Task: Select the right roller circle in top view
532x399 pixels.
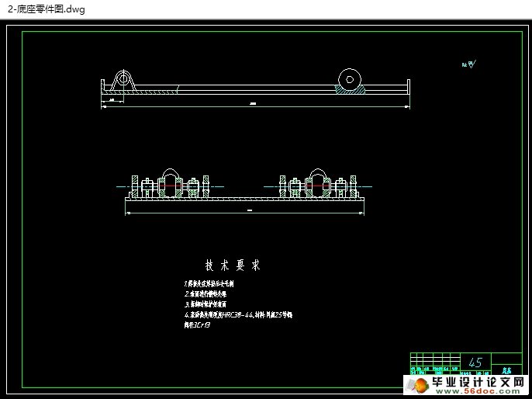Action: click(351, 79)
